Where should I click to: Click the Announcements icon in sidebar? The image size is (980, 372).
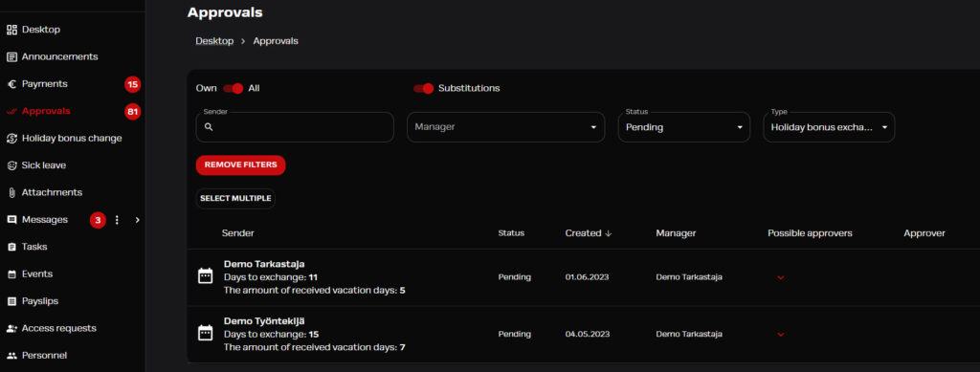11,56
